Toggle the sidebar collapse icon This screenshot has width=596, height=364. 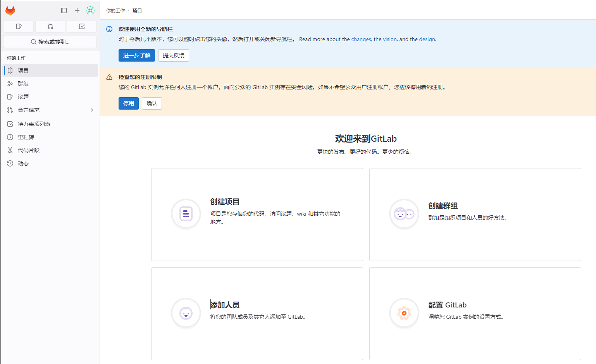click(x=64, y=10)
